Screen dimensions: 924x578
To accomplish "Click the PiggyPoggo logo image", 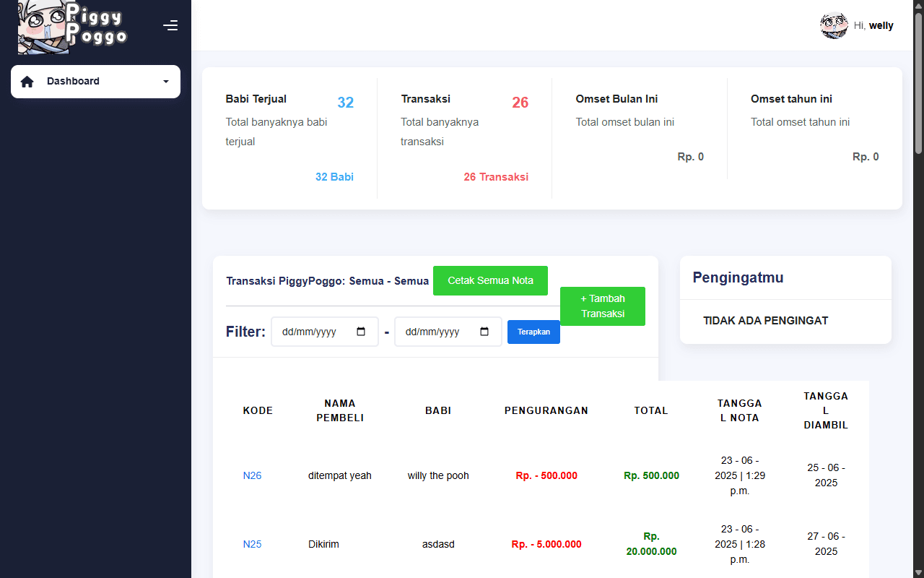I will click(x=72, y=27).
